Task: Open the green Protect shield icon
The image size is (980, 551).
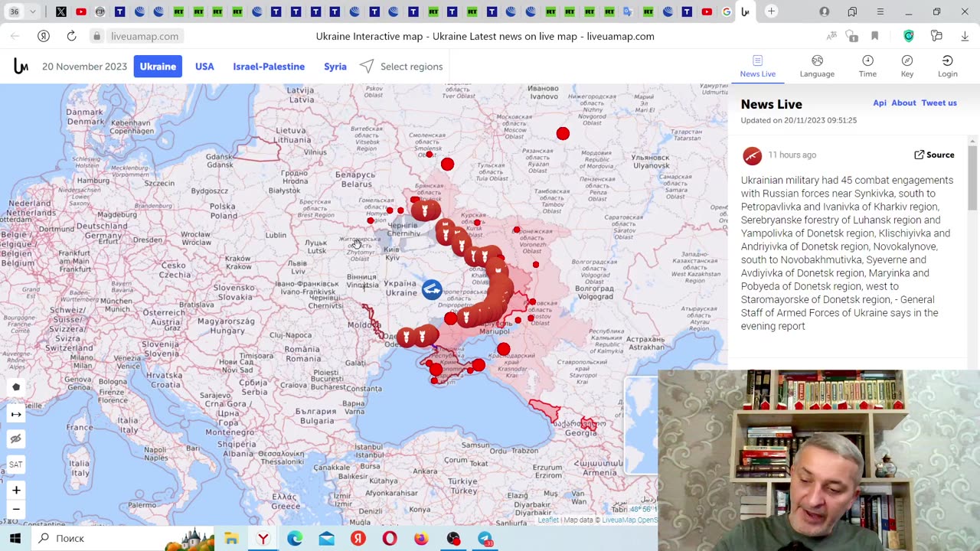Action: (x=908, y=36)
